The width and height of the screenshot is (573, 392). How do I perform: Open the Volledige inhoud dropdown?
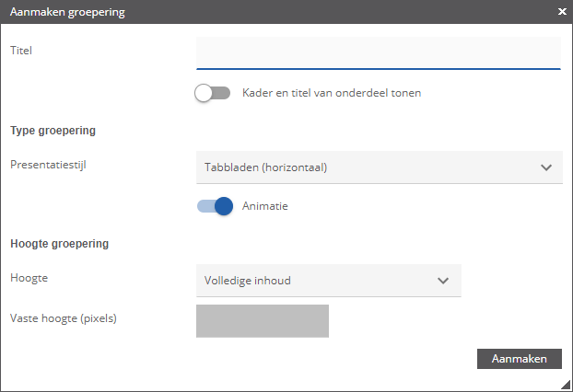329,281
